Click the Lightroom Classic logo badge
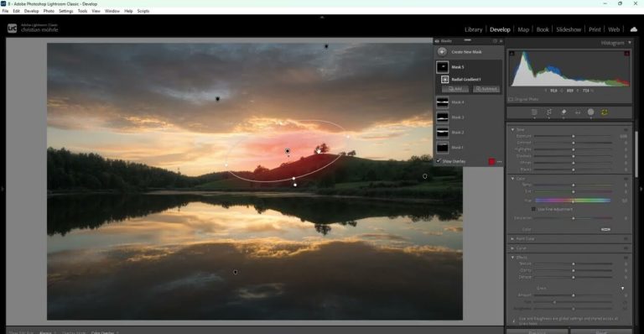Screen dimensions: 644x334 tap(13, 29)
